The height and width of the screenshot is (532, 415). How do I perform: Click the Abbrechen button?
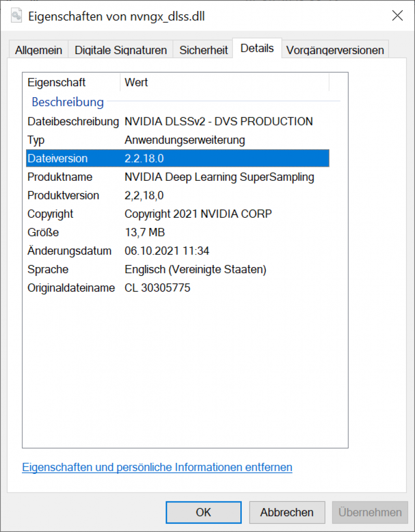(x=287, y=512)
